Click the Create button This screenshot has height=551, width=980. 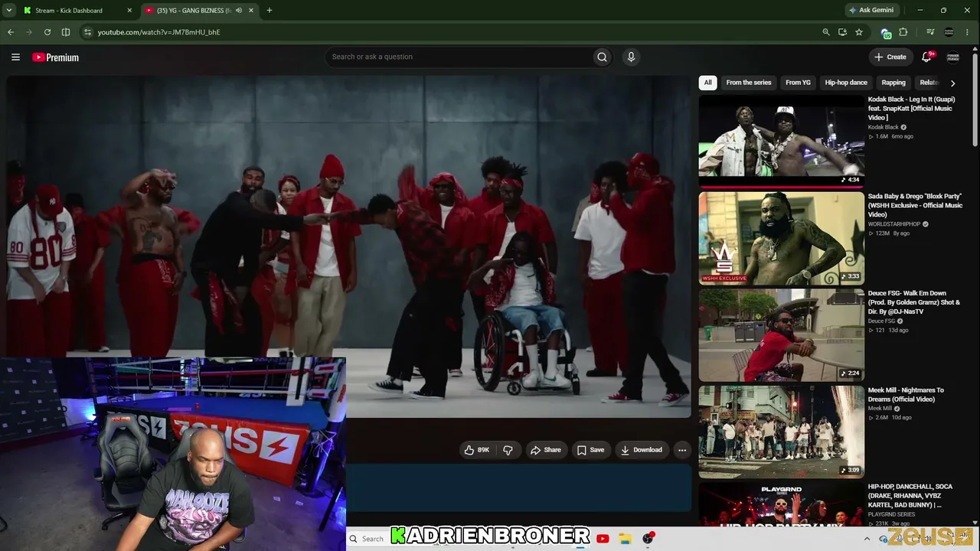coord(890,57)
